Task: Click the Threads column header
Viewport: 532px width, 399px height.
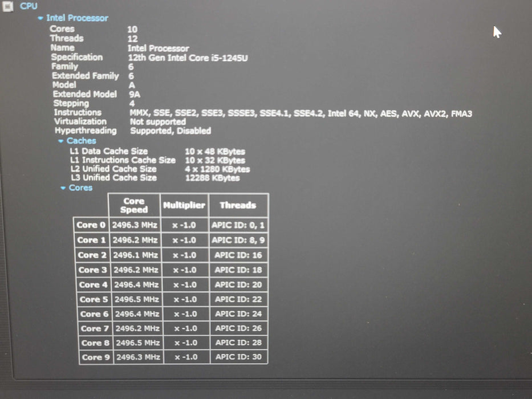Action: (238, 205)
